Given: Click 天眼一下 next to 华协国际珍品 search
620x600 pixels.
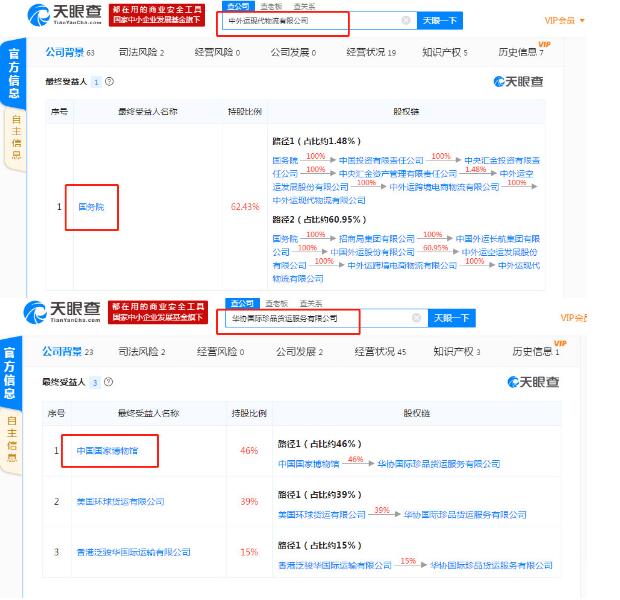Looking at the screenshot, I should [452, 318].
